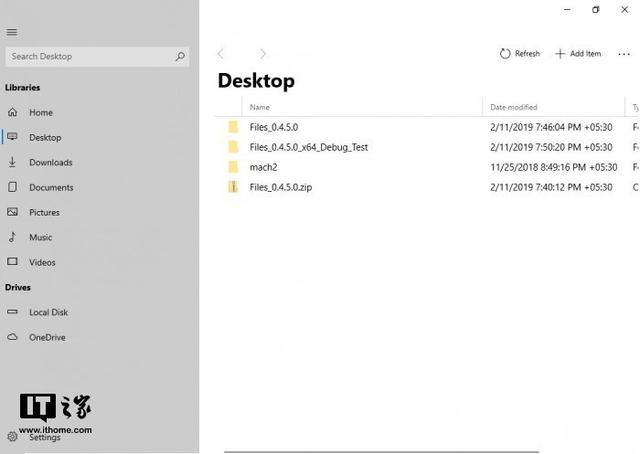This screenshot has height=454, width=640.
Task: Click the back navigation arrow
Action: 221,53
